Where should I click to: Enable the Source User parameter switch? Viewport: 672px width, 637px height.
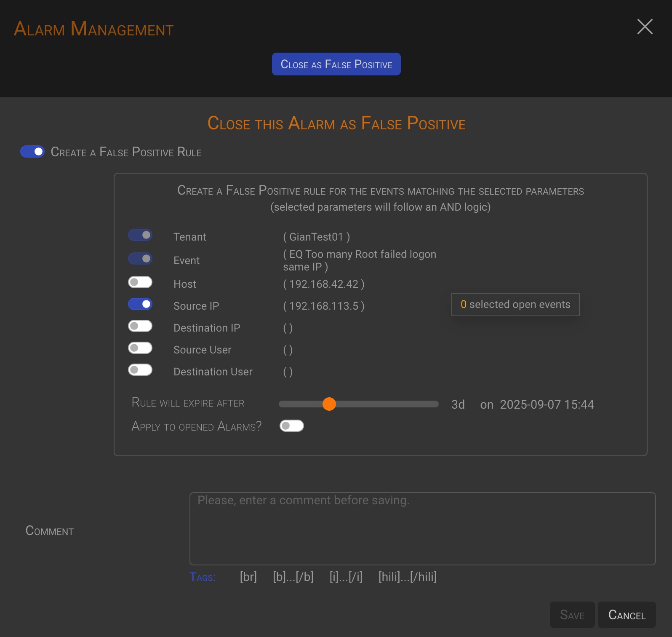coord(140,348)
